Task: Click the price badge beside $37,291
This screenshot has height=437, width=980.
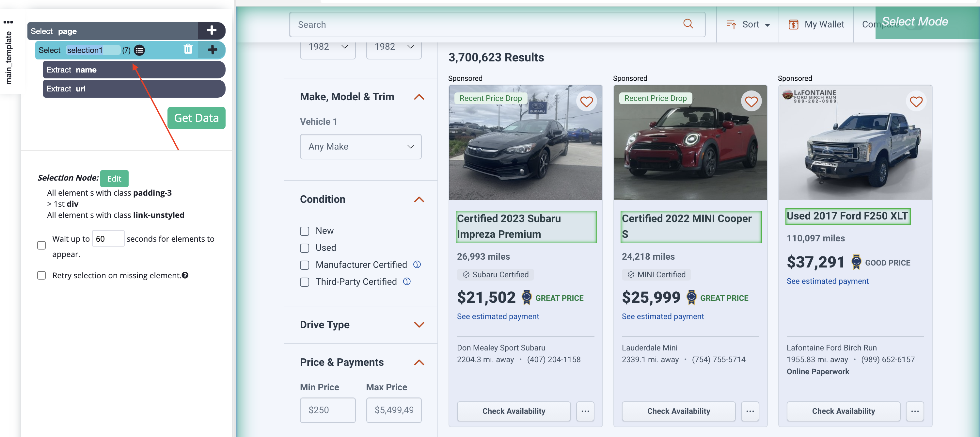Action: tap(856, 262)
